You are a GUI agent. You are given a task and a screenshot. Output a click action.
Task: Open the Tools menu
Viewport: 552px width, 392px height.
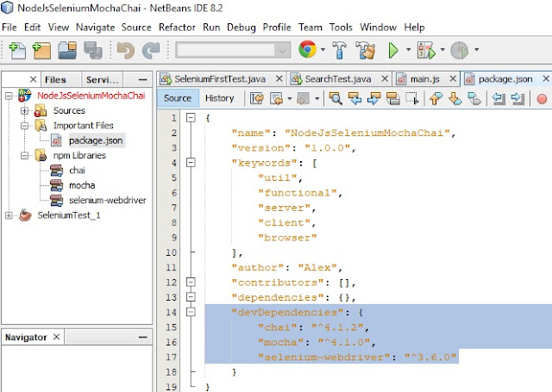coord(341,28)
